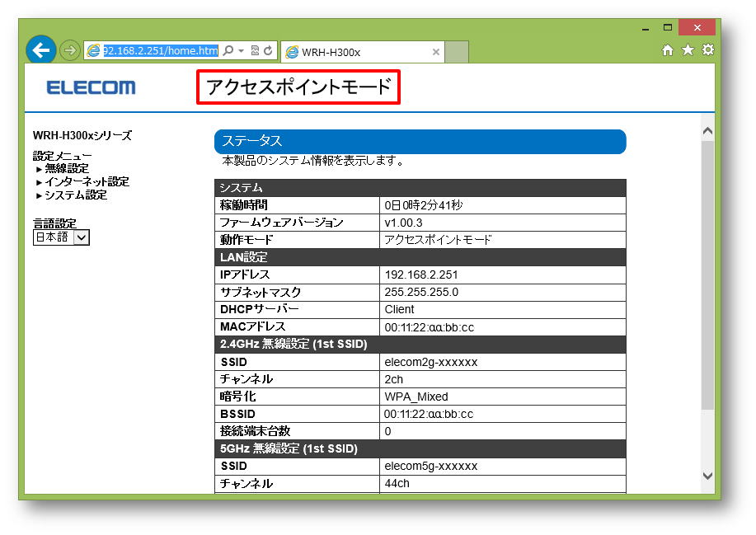Screen dimensions: 756x535
Task: Close the WRH-H300x tab
Action: point(436,52)
